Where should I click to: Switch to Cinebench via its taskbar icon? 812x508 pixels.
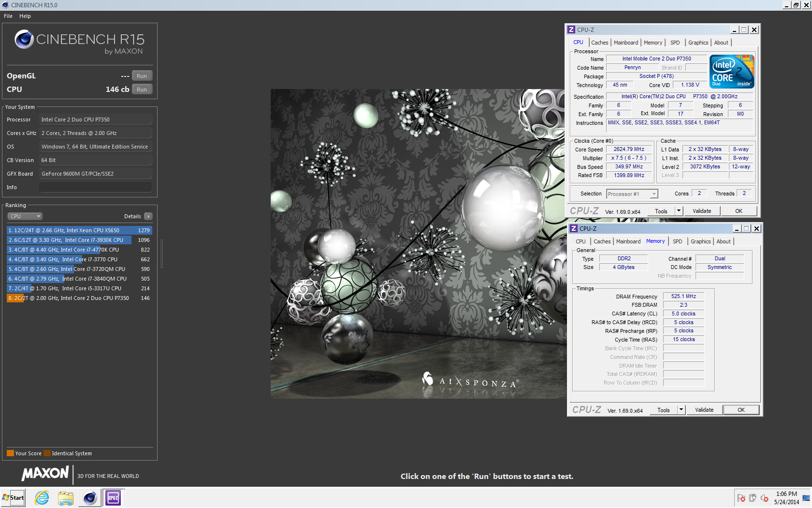click(x=90, y=498)
